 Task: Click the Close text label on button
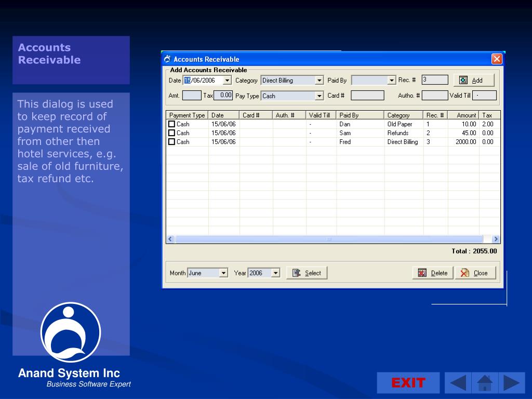[x=481, y=273]
